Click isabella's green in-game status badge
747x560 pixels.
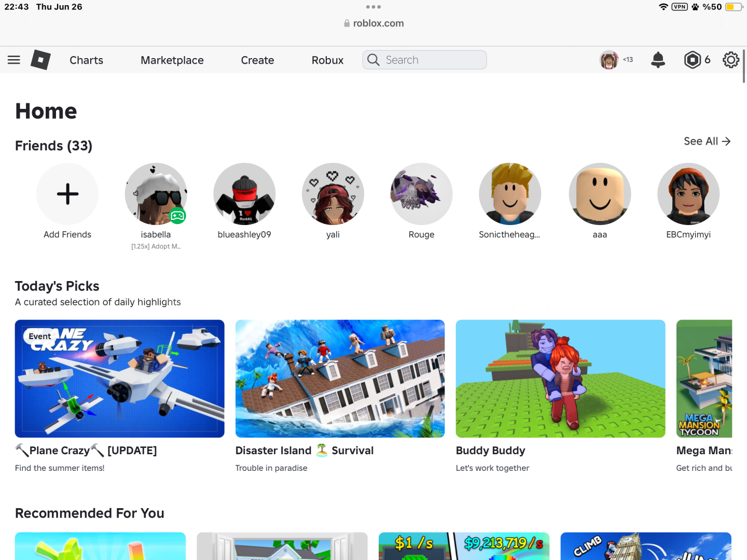coord(177,216)
